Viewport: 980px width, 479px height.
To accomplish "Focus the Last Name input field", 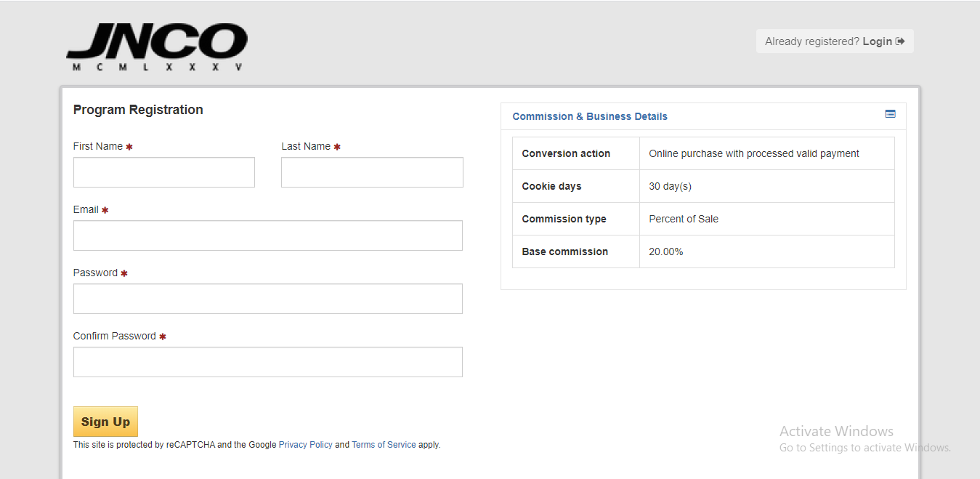I will [x=372, y=172].
